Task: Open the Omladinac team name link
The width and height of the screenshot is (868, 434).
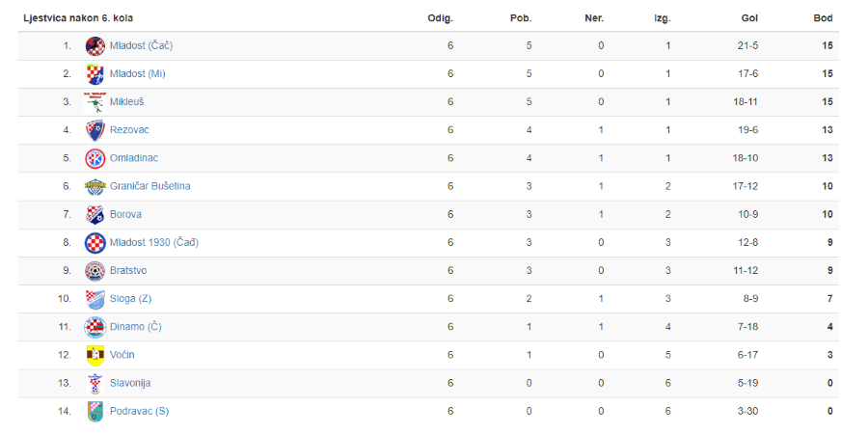Action: click(x=134, y=158)
